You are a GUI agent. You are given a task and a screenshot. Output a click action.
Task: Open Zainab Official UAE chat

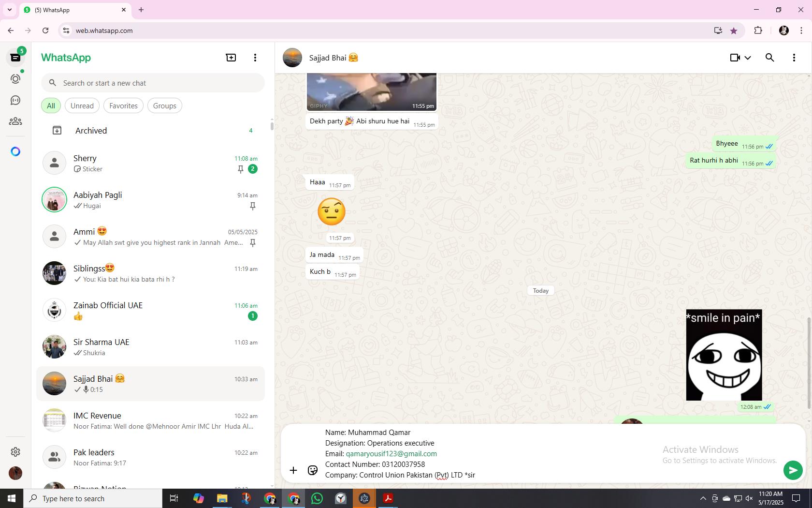pos(151,310)
